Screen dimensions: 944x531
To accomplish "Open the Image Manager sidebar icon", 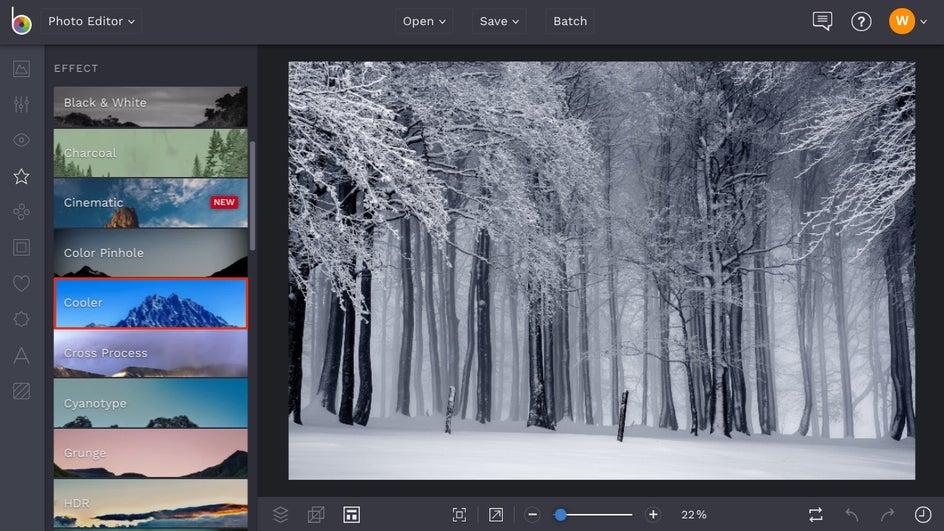I will [x=21, y=69].
